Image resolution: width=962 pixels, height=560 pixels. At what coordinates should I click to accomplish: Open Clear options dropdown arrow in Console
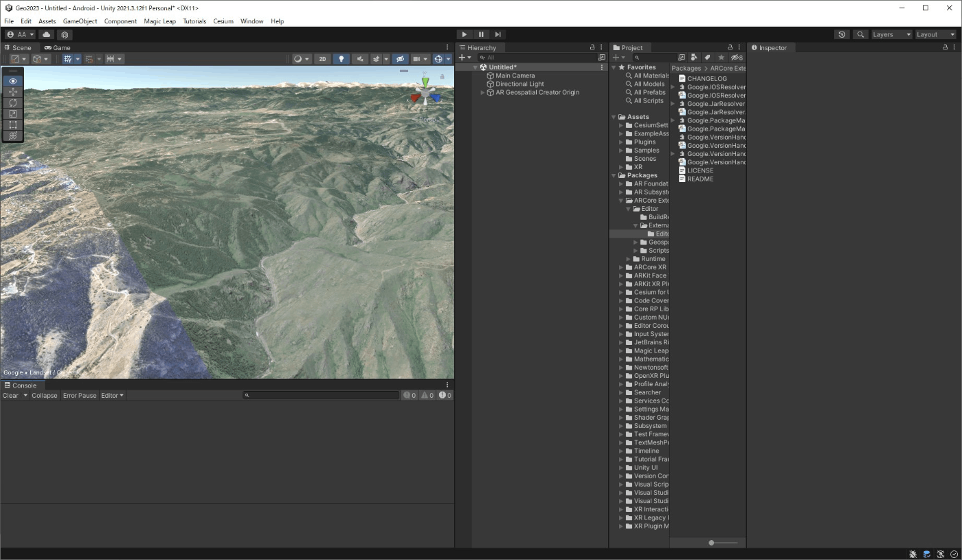click(25, 395)
